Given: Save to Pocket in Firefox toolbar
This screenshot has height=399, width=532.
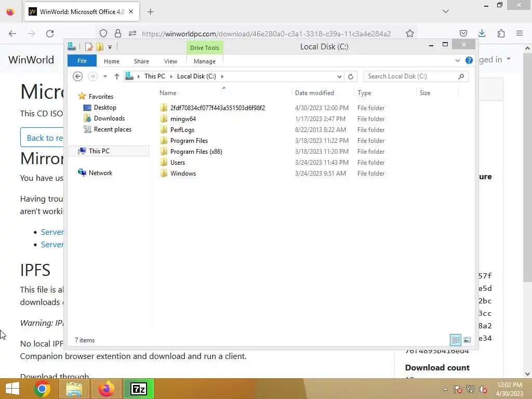Looking at the screenshot, I should [463, 33].
